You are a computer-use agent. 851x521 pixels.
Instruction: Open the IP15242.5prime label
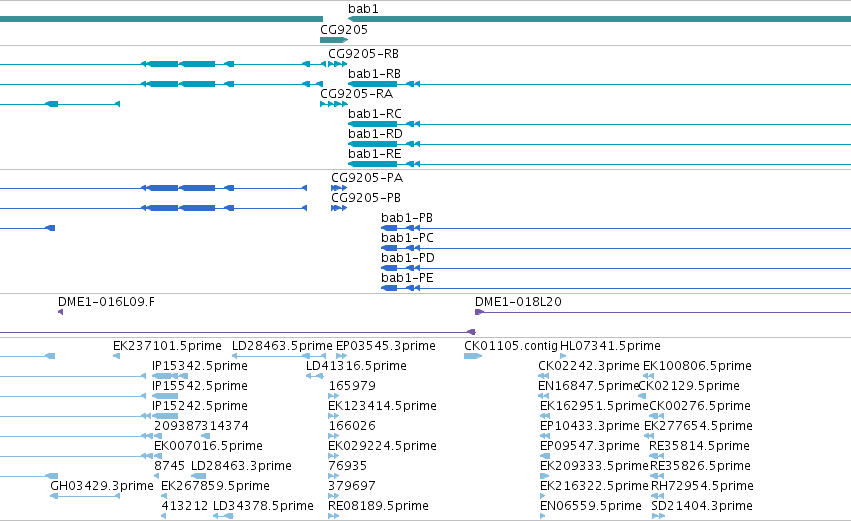pos(200,406)
